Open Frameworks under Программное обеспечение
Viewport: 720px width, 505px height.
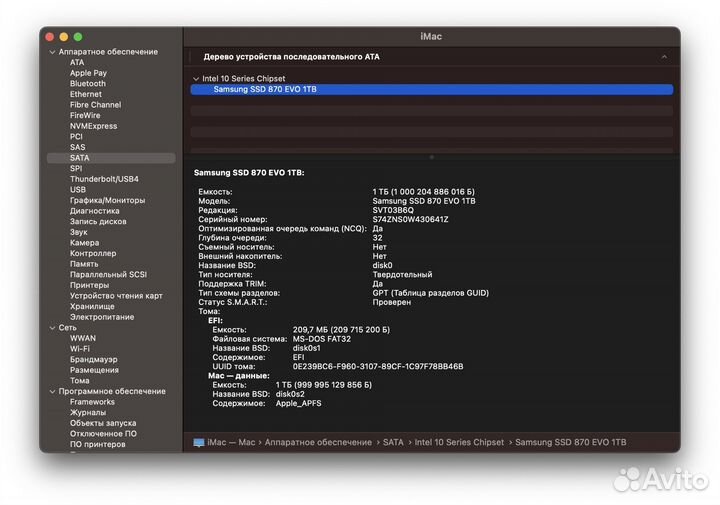point(92,402)
